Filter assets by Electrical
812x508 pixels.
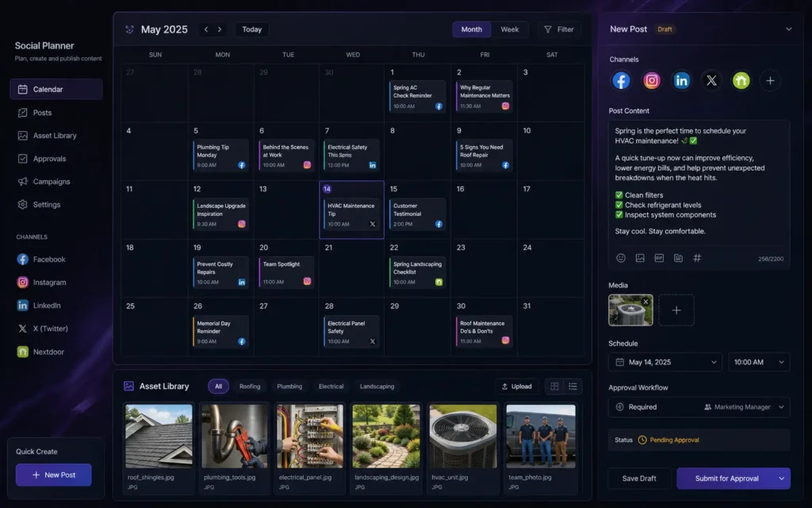pyautogui.click(x=331, y=387)
